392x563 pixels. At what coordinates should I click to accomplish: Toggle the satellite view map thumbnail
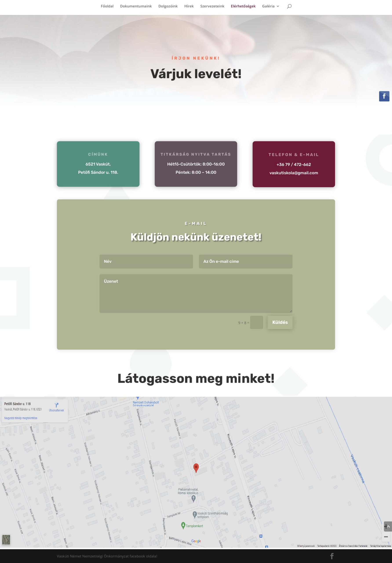tap(6, 539)
